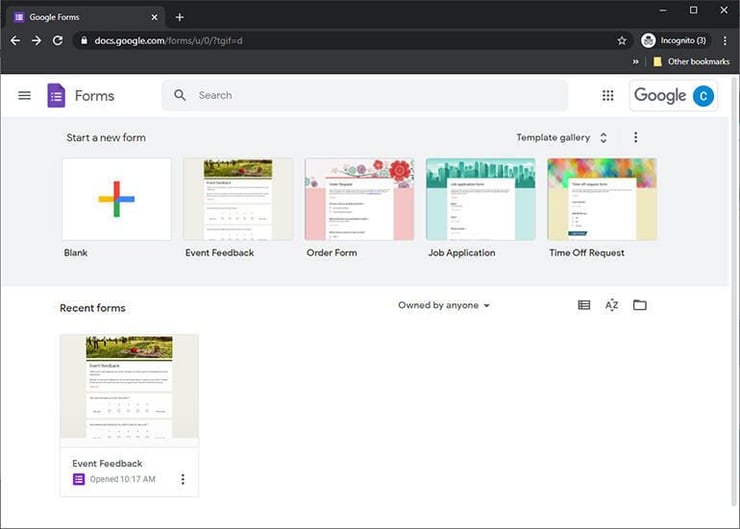Open more options beside Template gallery
The height and width of the screenshot is (529, 740).
[635, 138]
